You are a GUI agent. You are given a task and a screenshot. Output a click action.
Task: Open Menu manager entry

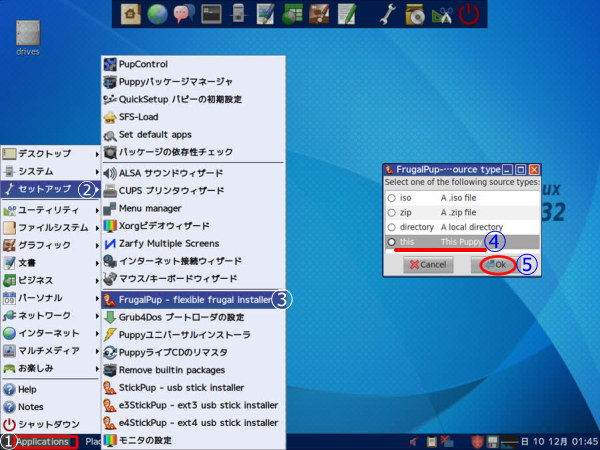tap(193, 209)
